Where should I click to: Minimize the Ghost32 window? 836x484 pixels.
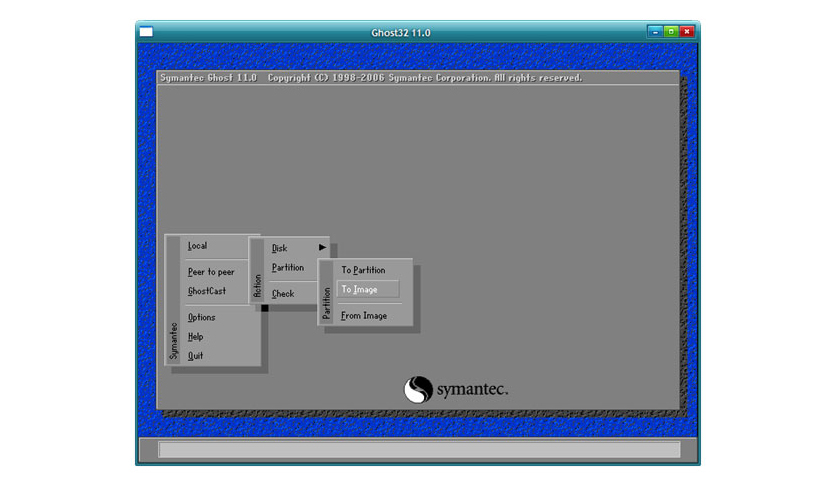pyautogui.click(x=655, y=31)
